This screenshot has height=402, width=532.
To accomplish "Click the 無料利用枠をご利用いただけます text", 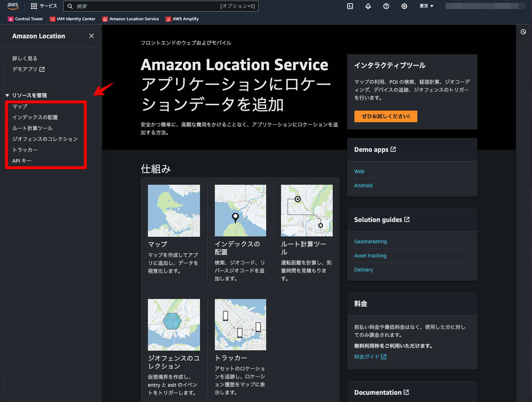I will 393,346.
